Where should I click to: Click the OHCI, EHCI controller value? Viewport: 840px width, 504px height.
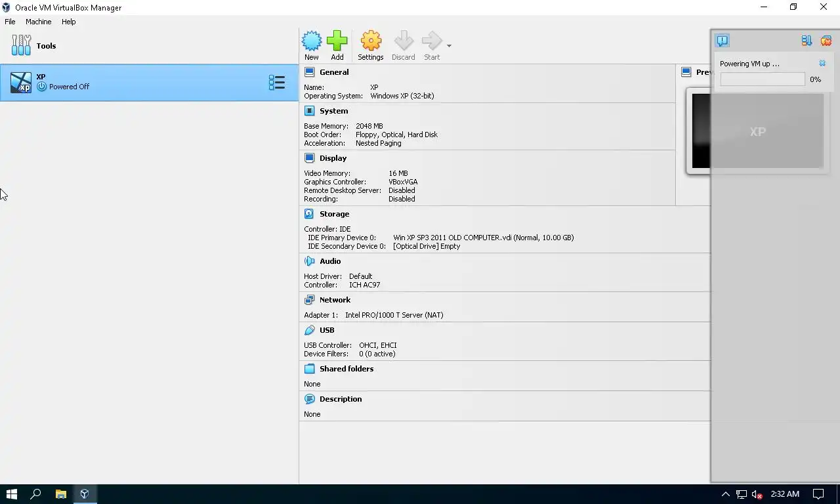point(378,345)
